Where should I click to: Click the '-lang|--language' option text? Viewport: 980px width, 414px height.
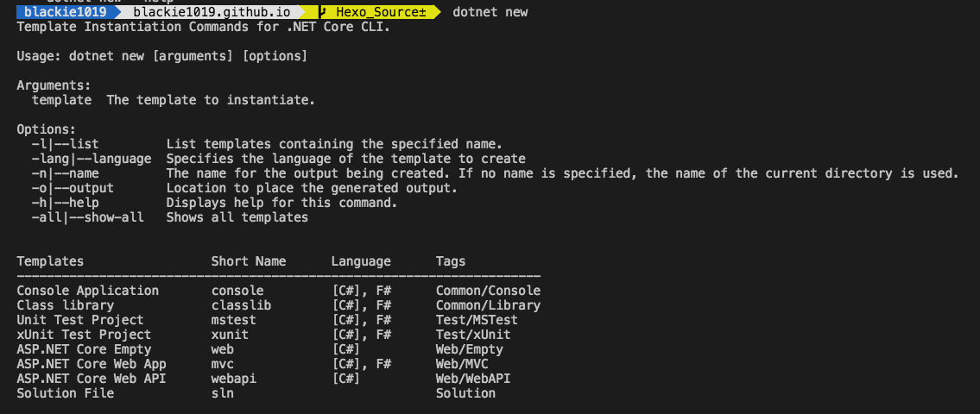pyautogui.click(x=91, y=159)
